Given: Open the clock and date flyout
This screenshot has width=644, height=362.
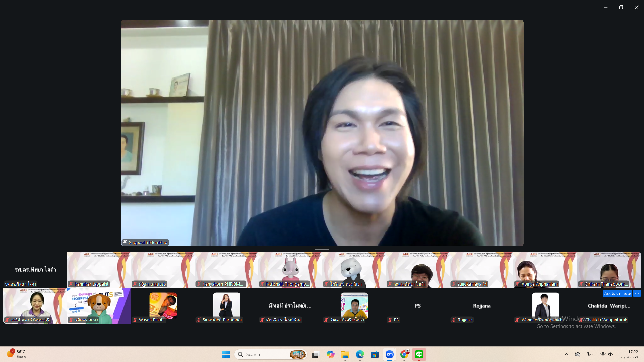Looking at the screenshot, I should pyautogui.click(x=629, y=354).
